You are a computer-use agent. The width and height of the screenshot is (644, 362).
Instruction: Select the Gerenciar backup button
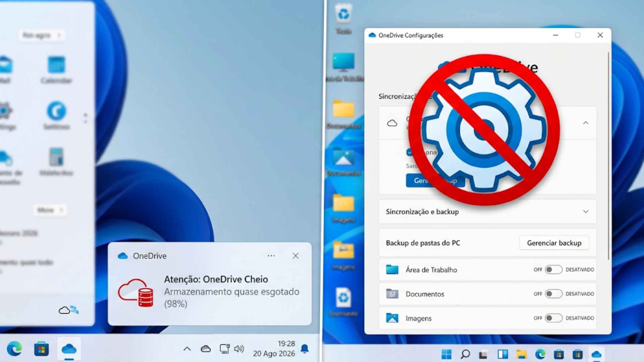pyautogui.click(x=554, y=243)
